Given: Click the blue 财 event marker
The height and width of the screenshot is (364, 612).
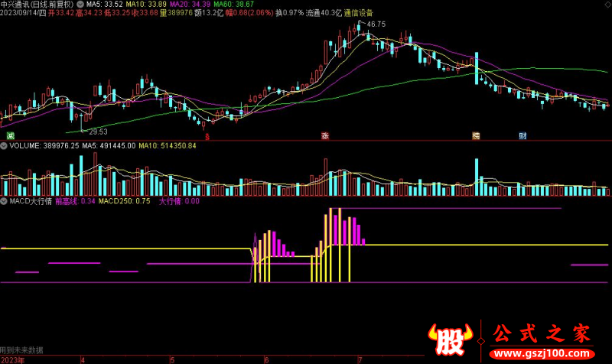Looking at the screenshot, I should [522, 136].
